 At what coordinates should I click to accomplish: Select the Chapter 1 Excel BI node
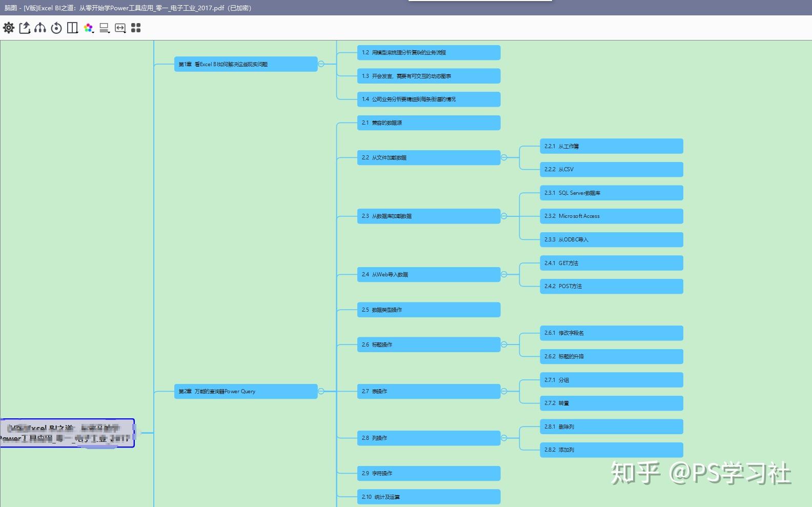[x=246, y=64]
